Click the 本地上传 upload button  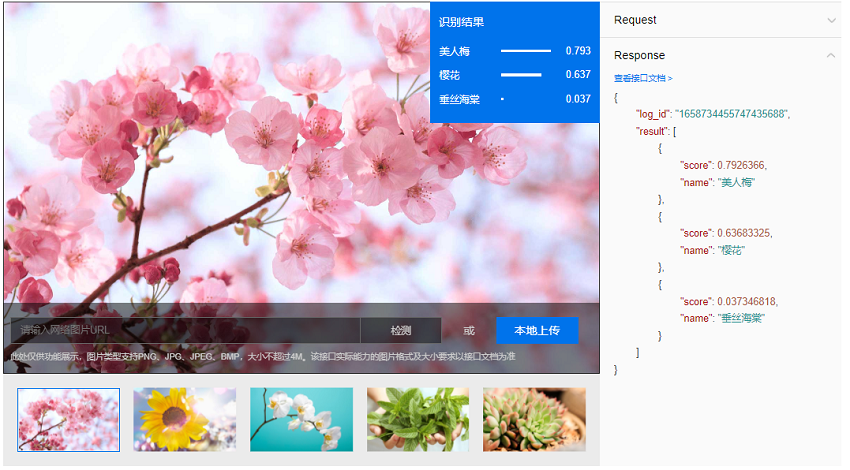536,330
